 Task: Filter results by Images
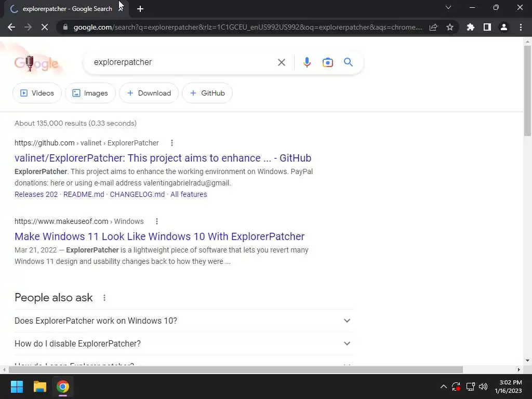tap(90, 93)
